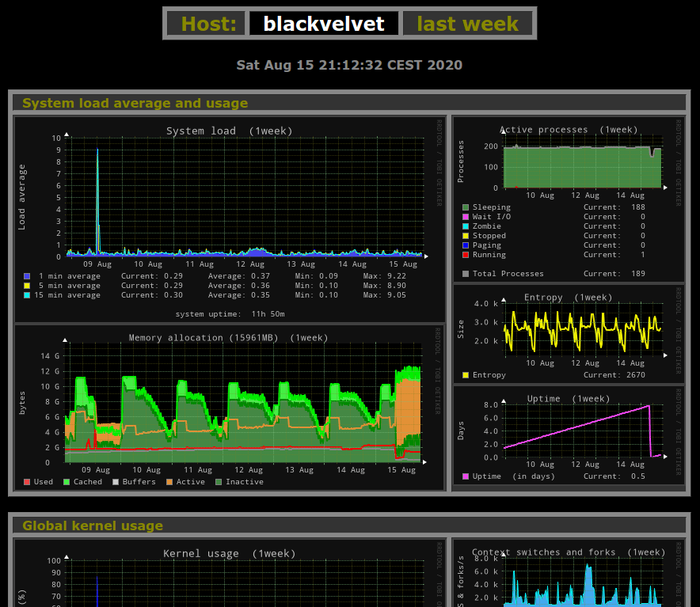The width and height of the screenshot is (700, 607).
Task: Open the System load weekly graph
Action: pos(230,219)
